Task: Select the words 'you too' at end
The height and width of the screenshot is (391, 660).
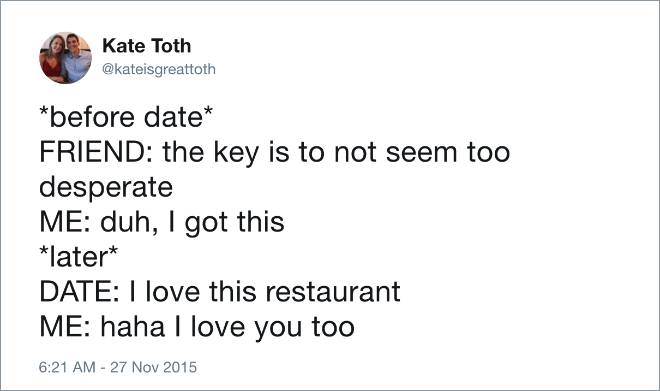Action: [304, 327]
